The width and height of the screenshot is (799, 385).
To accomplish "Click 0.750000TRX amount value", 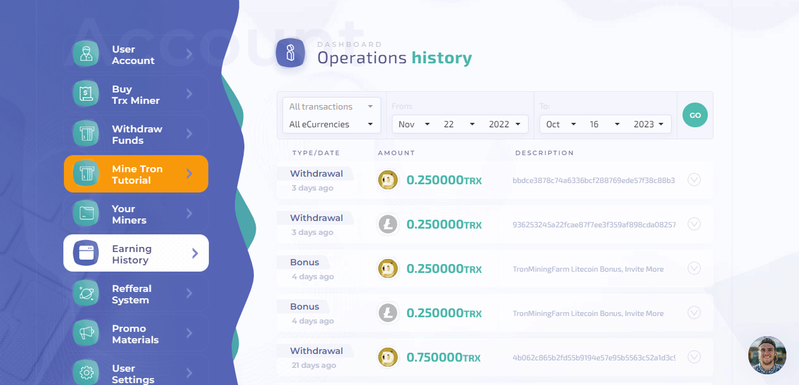I will point(444,358).
